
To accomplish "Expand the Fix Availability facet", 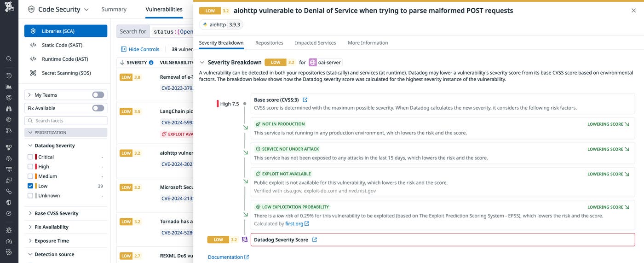I will point(30,227).
